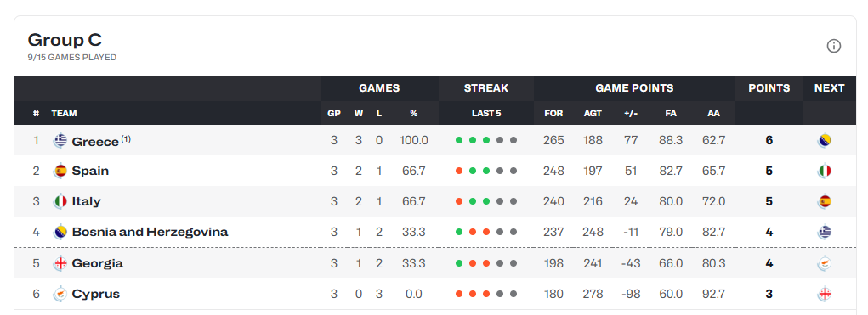
Task: Select the Georgia team name
Action: [x=98, y=263]
